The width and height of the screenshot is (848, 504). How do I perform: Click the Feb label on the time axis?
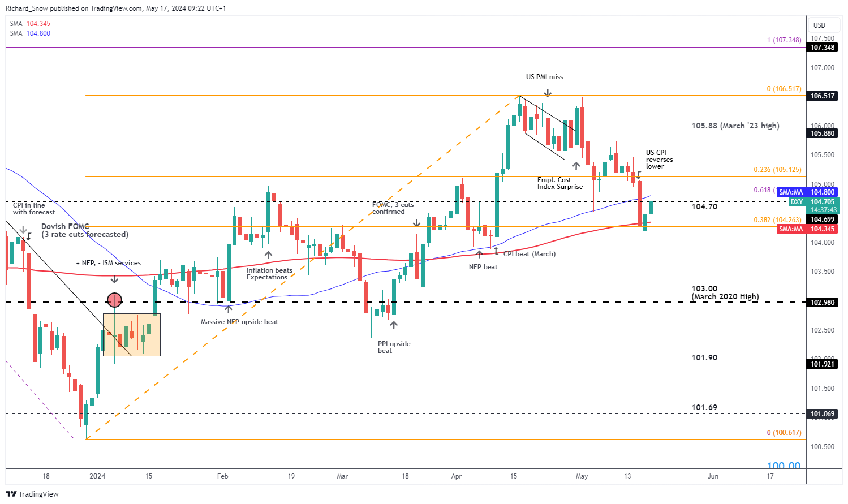223,476
